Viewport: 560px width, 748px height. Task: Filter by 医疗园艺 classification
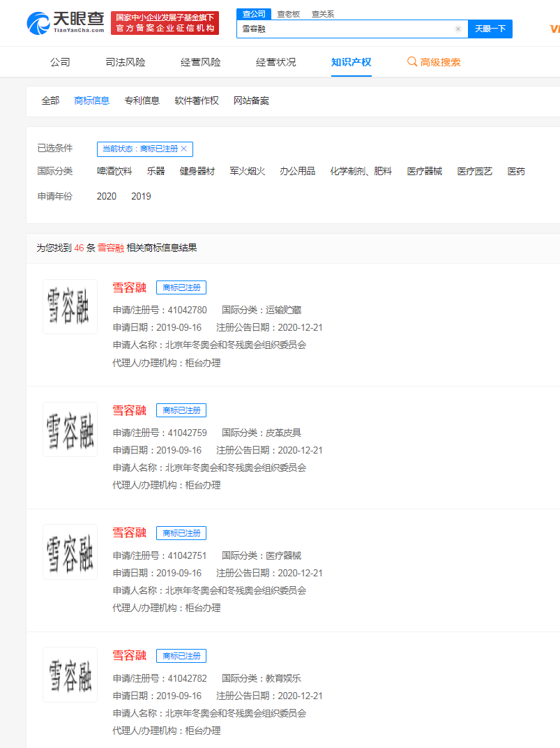(x=475, y=171)
